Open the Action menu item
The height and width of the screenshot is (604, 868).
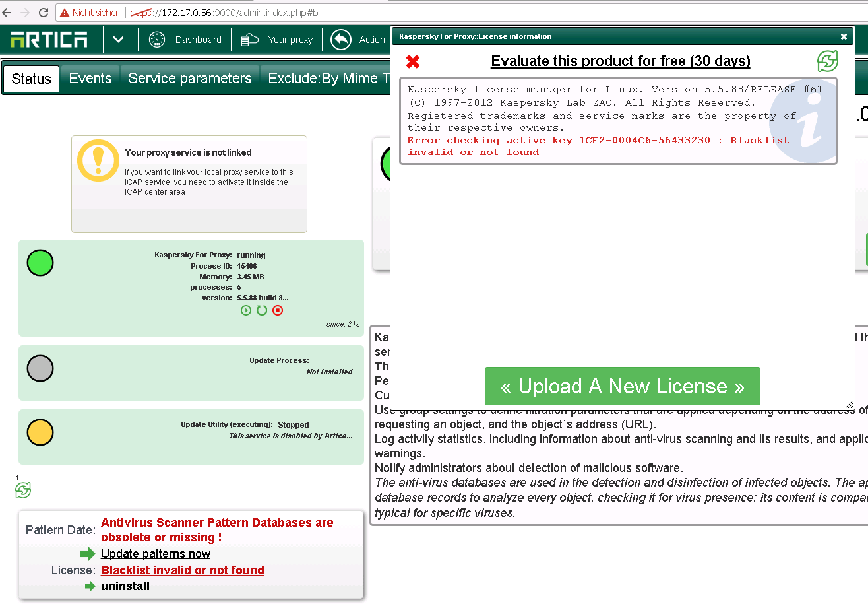[372, 40]
